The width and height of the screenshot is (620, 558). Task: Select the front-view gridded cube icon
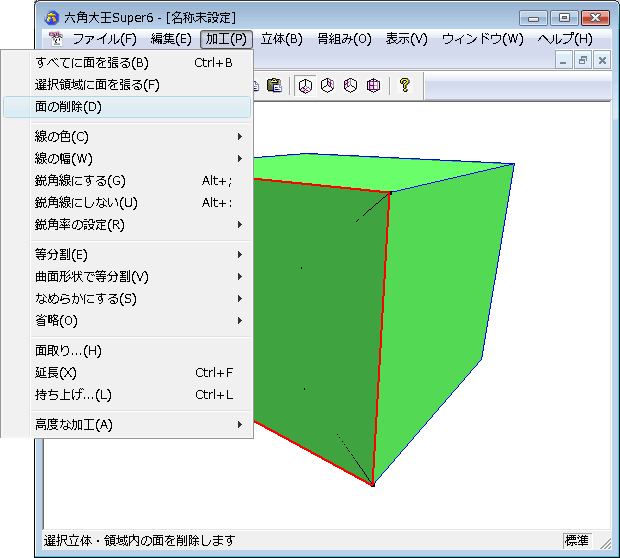373,85
